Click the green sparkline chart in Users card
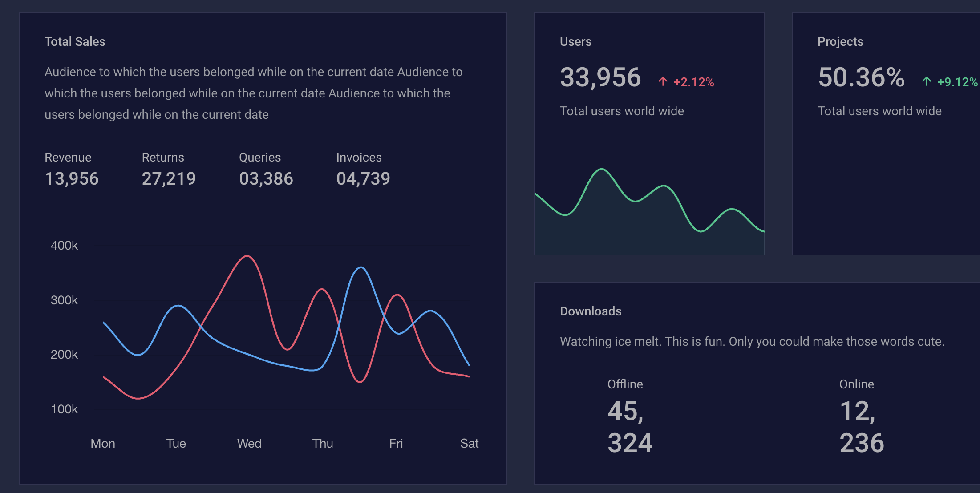This screenshot has width=980, height=493. [x=649, y=209]
